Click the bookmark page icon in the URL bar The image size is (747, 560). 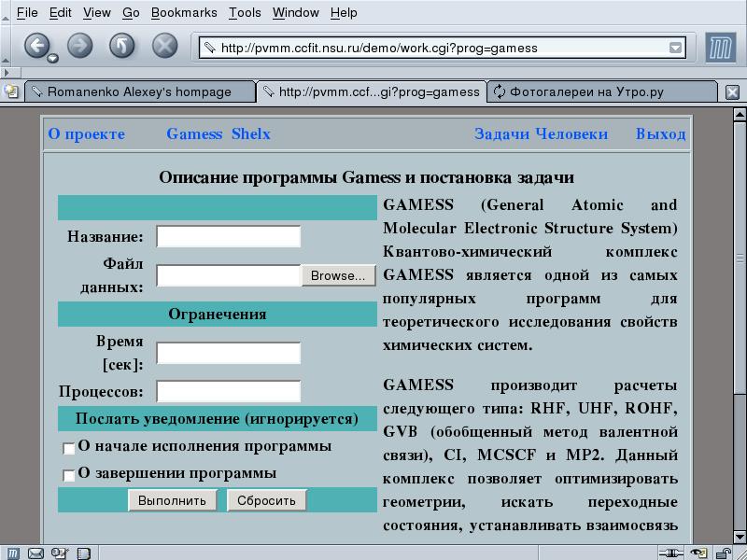pyautogui.click(x=210, y=48)
